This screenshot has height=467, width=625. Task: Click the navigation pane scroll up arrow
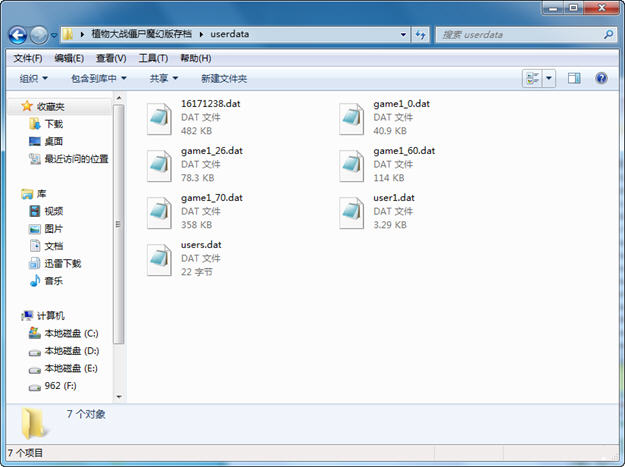coord(118,98)
